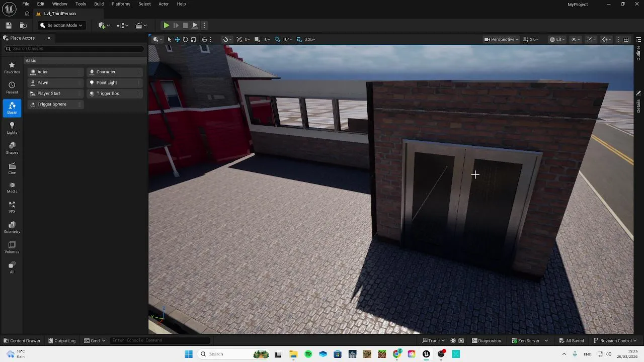Open the viewport settings gear menu
The image size is (644, 362).
click(x=607, y=39)
